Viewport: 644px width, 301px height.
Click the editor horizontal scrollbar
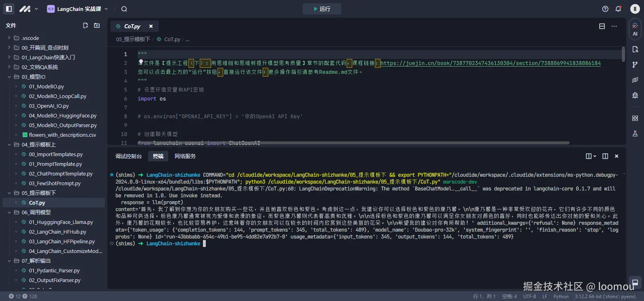353,143
